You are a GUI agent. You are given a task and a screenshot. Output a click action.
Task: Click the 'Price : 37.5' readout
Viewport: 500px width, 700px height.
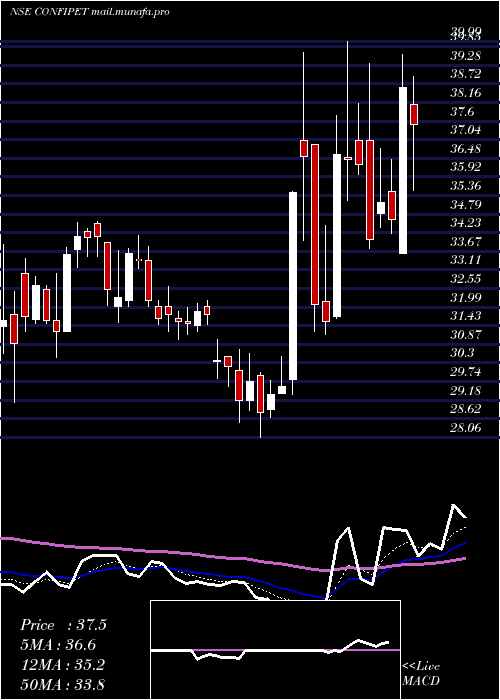click(x=63, y=625)
